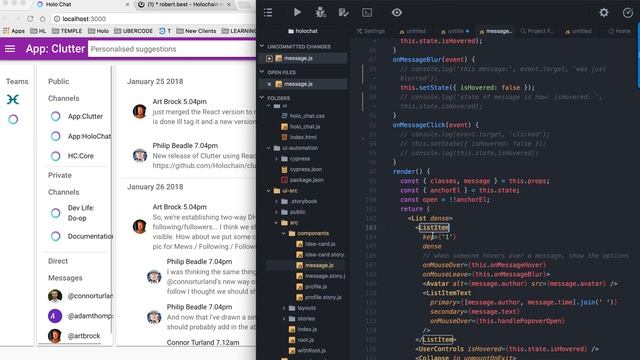Switch to the robert.best Holochain browser tab

[x=185, y=4]
